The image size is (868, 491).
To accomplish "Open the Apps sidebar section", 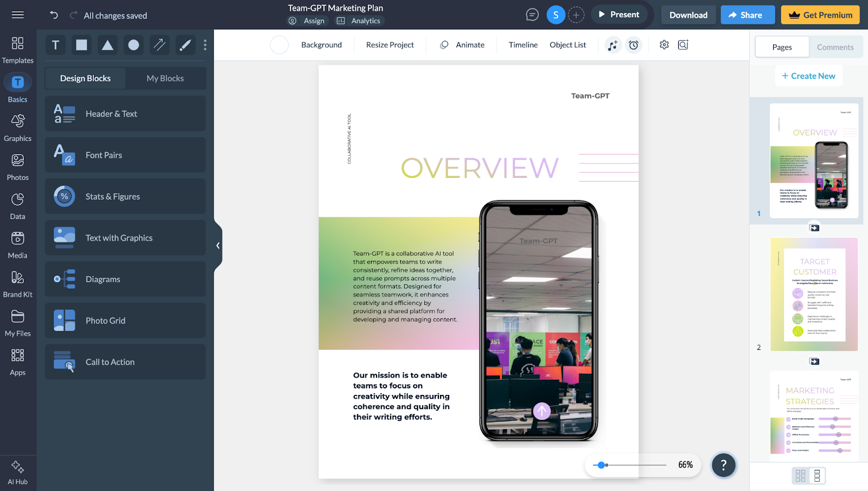I will (x=18, y=362).
